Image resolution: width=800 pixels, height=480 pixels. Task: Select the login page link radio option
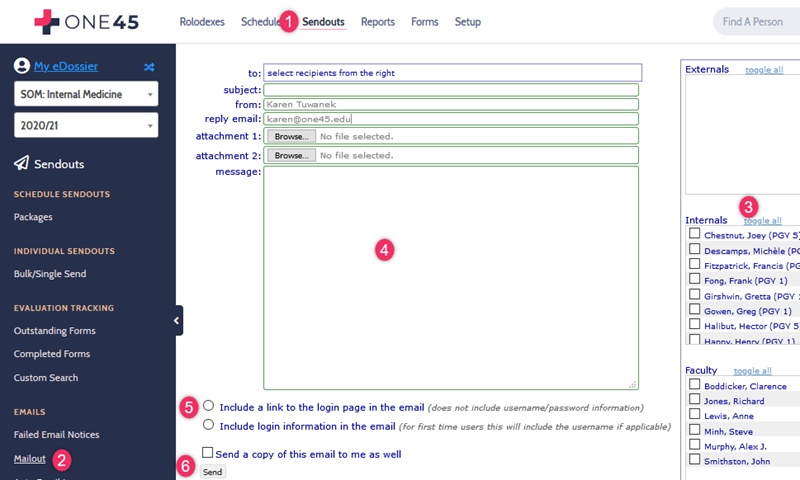coord(208,406)
